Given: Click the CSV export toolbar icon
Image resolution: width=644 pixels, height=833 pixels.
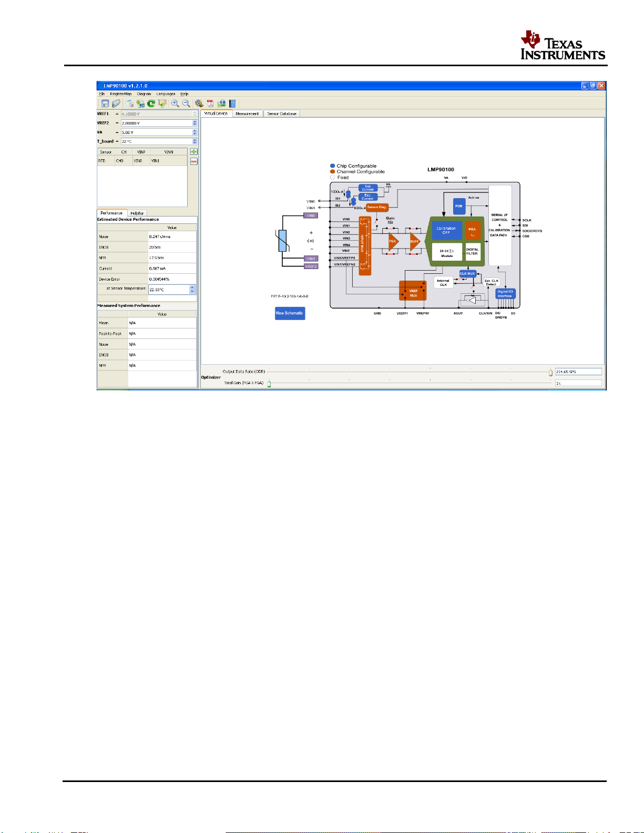Looking at the screenshot, I should click(x=140, y=104).
